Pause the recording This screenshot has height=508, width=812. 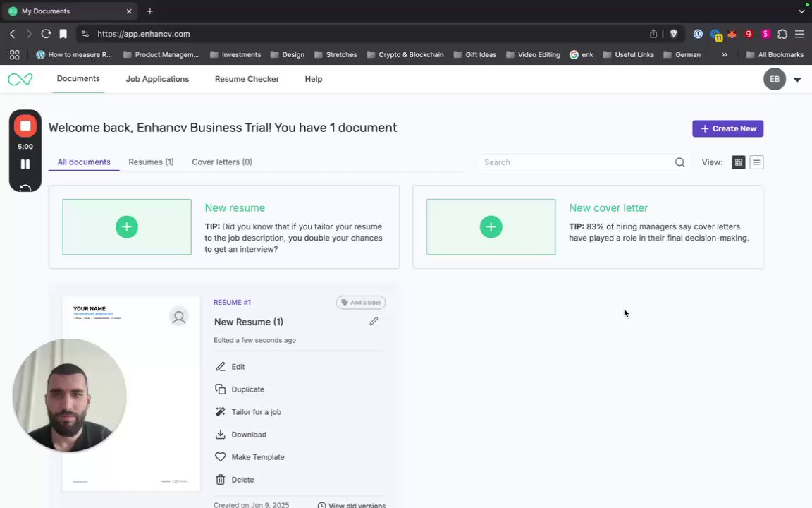[25, 164]
